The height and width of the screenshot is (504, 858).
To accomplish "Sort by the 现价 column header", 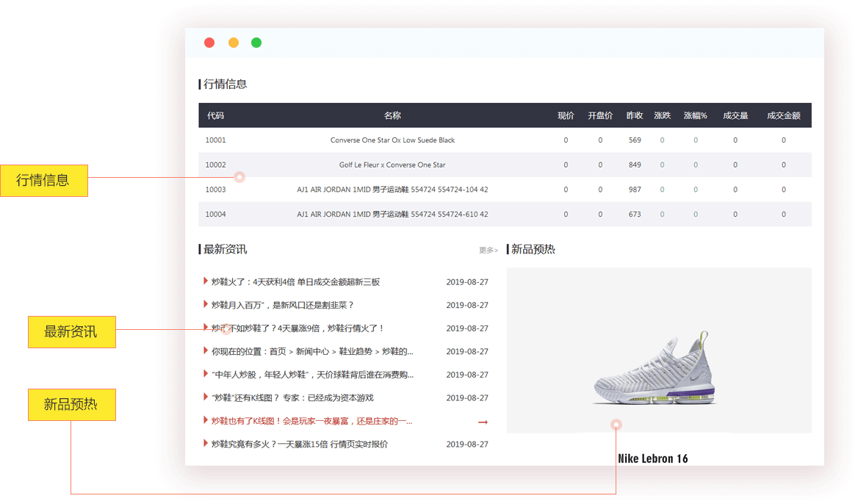I will (566, 115).
